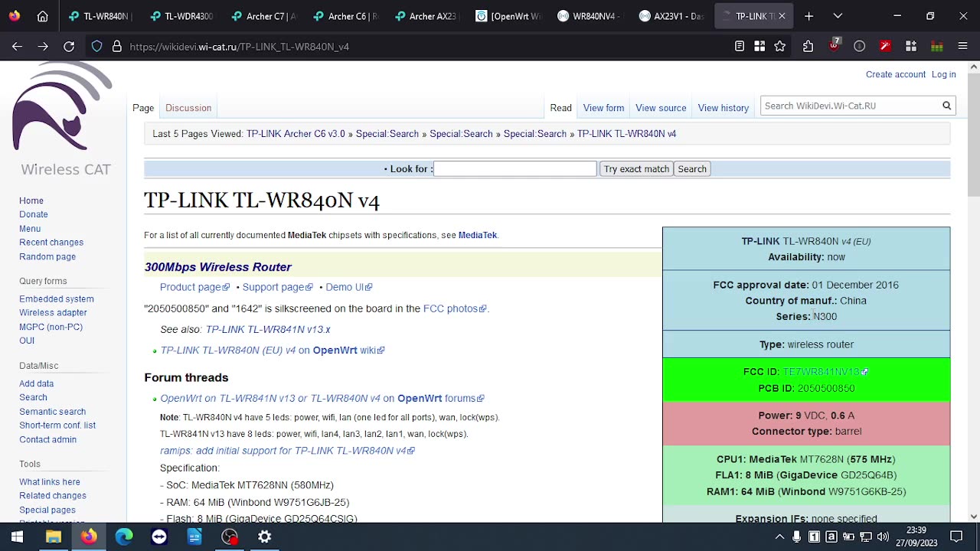This screenshot has height=551, width=980.
Task: Open Log in link
Action: (943, 74)
